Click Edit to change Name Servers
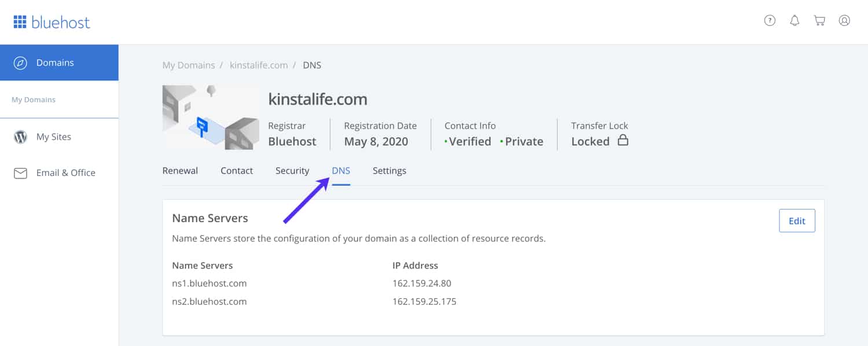 797,220
